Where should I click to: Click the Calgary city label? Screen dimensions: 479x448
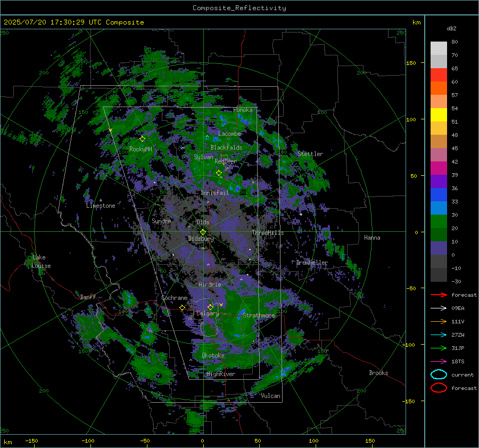[x=208, y=313]
